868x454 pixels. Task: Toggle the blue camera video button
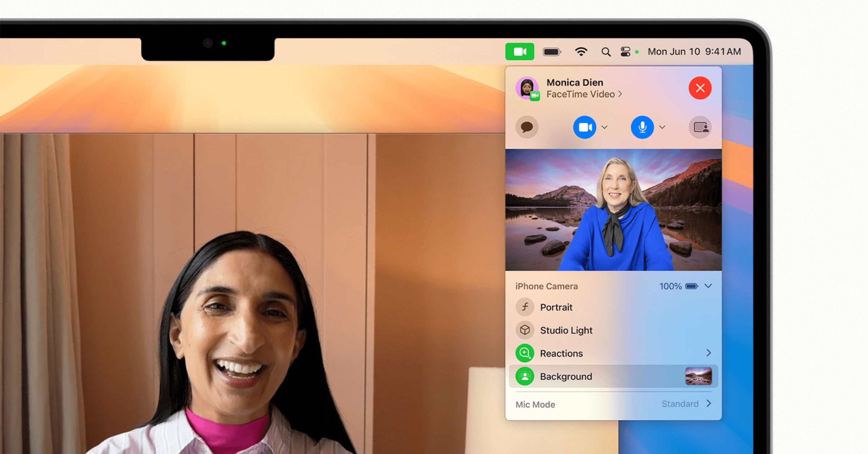pyautogui.click(x=584, y=127)
